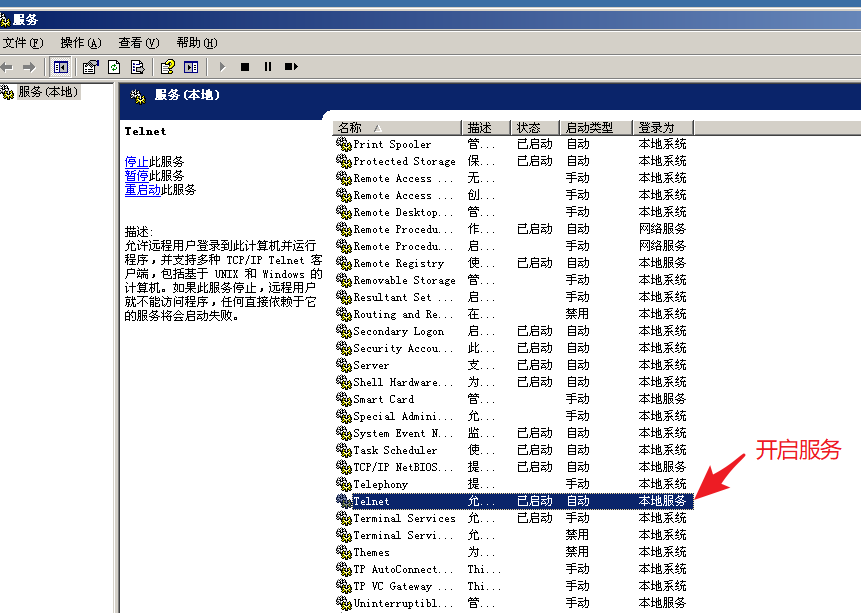Click the 重启动 link to restart Telnet
Viewport: 861px width, 613px height.
coord(142,190)
